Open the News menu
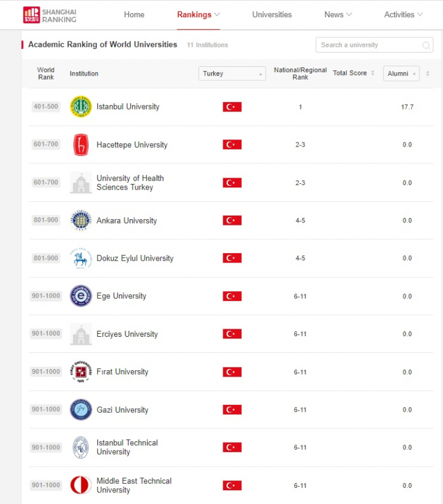443x504 pixels. pyautogui.click(x=338, y=15)
